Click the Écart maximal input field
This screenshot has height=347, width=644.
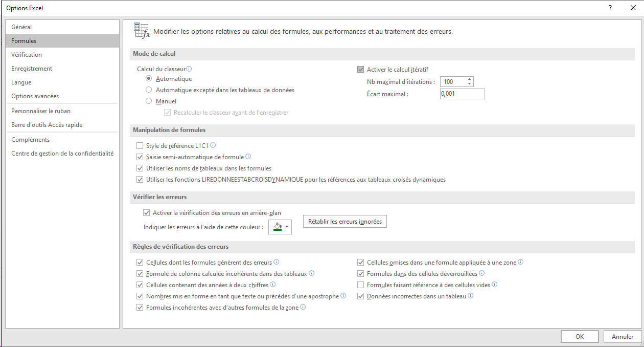pos(462,94)
